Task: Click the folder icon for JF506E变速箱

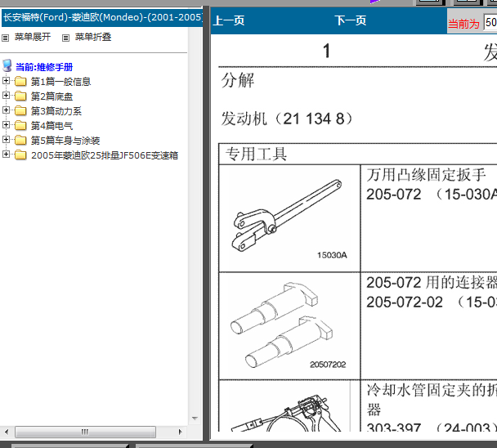Action: click(20, 155)
